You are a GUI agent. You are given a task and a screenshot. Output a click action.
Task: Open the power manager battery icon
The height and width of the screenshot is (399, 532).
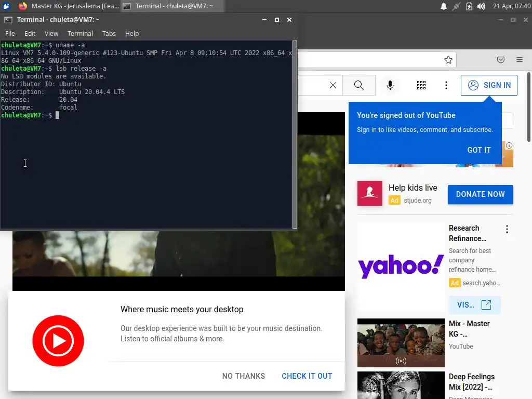(469, 6)
